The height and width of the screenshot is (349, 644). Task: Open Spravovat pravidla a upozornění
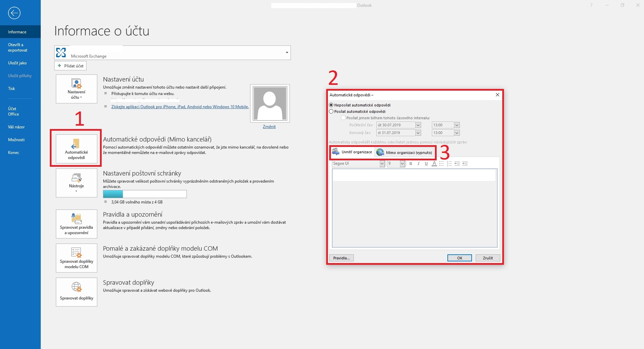tap(76, 224)
